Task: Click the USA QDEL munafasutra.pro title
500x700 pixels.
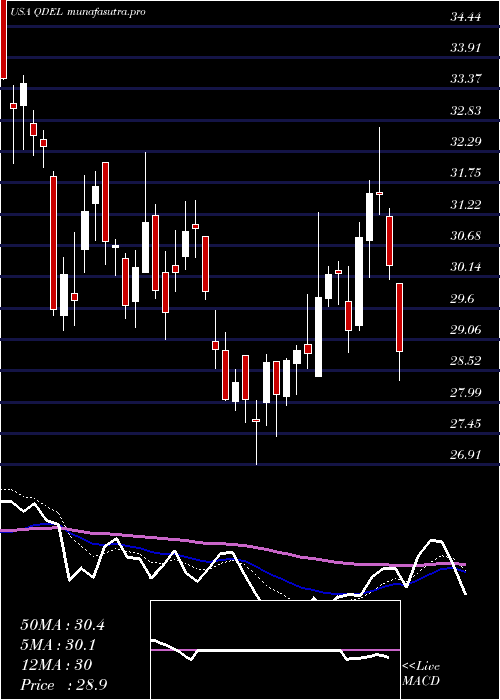Action: pos(78,13)
